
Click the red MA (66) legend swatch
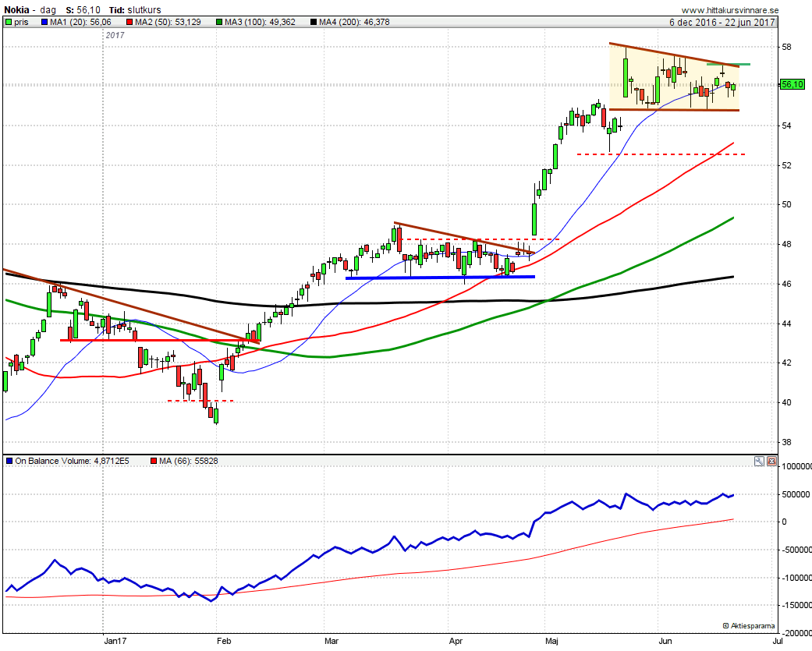[154, 461]
